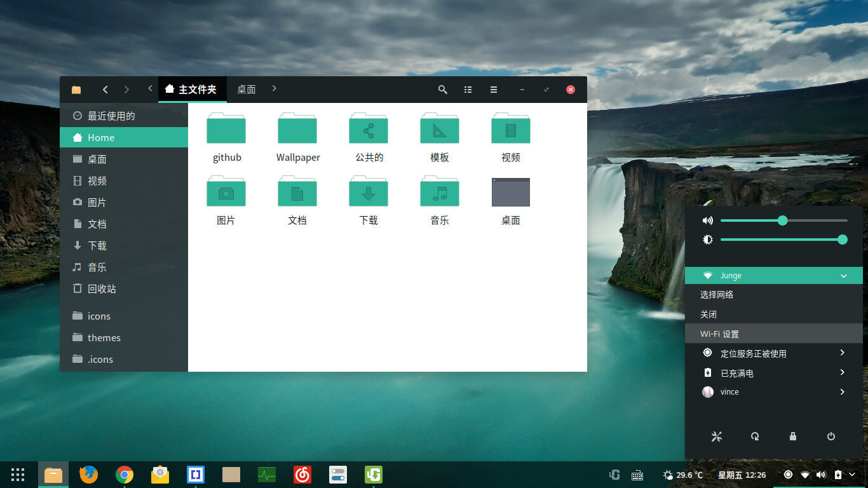Image resolution: width=868 pixels, height=488 pixels.
Task: Click 选择网络 to choose a network
Action: [717, 295]
